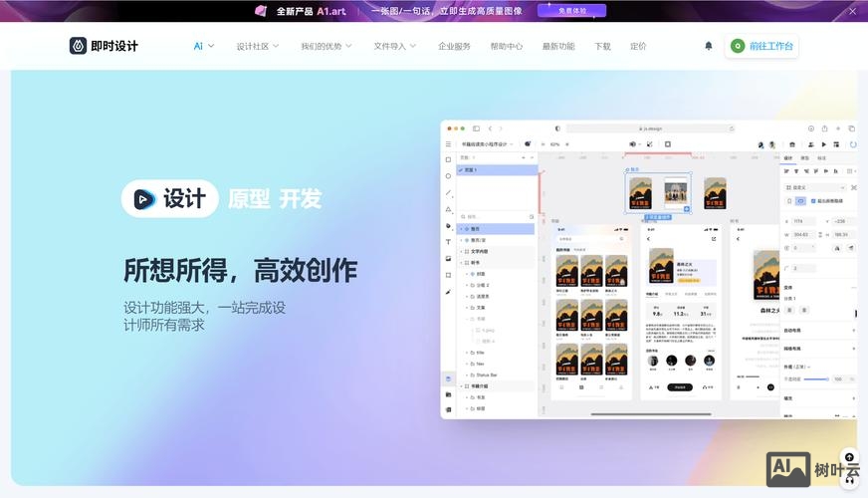The width and height of the screenshot is (868, 498).
Task: Select the triangle polygon tool in editor toolbar
Action: 448,209
